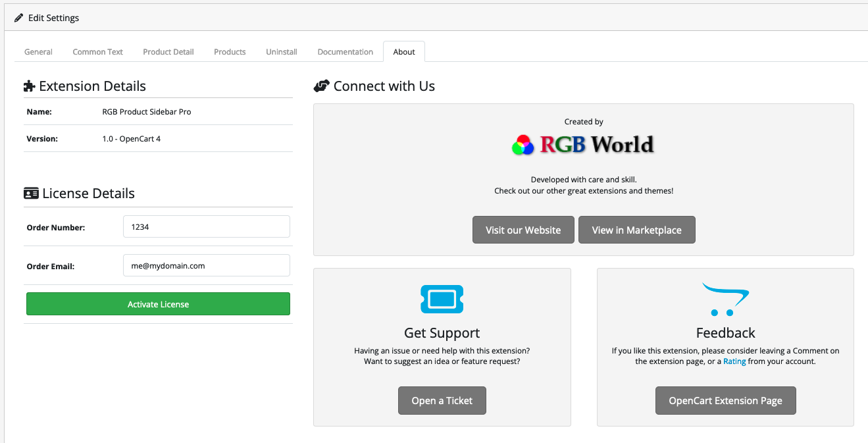
Task: Click the text about other great extensions and themes
Action: 584,191
